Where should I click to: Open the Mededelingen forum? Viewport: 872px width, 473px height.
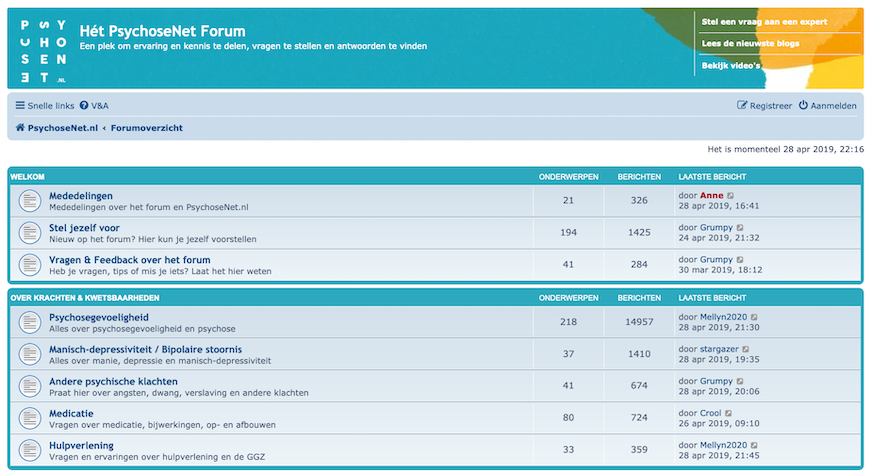coord(81,196)
